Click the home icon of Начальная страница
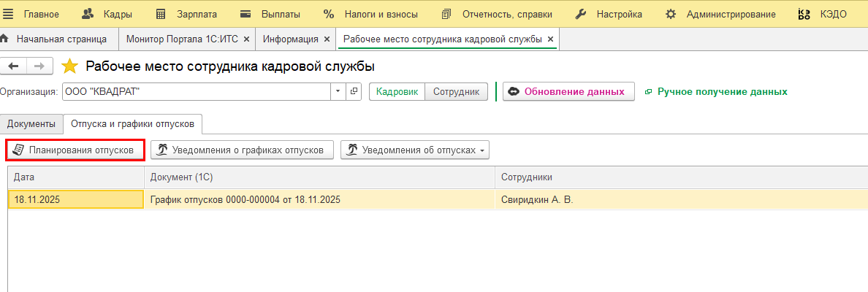This screenshot has width=868, height=292. pyautogui.click(x=6, y=39)
